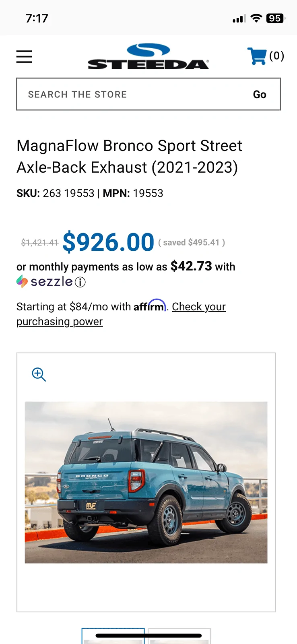Tap the 7:17 clock in status bar
Viewport: 297px width, 644px height.
pyautogui.click(x=37, y=18)
